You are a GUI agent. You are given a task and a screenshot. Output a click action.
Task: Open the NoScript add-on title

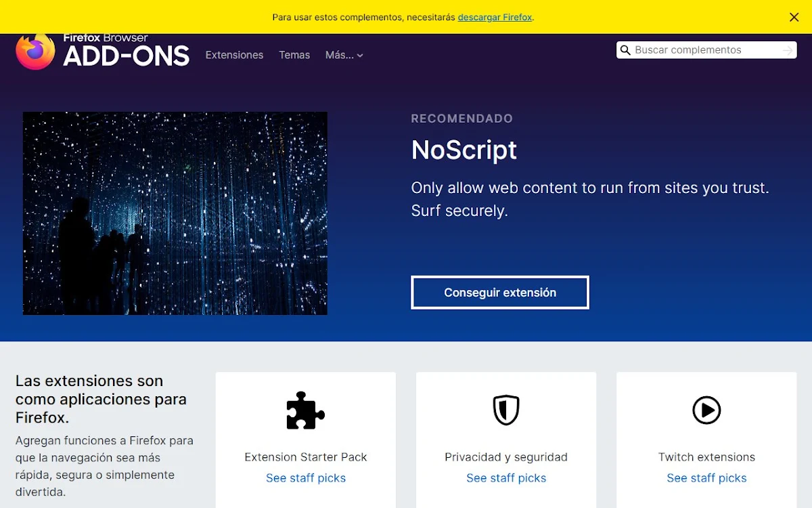(x=464, y=150)
